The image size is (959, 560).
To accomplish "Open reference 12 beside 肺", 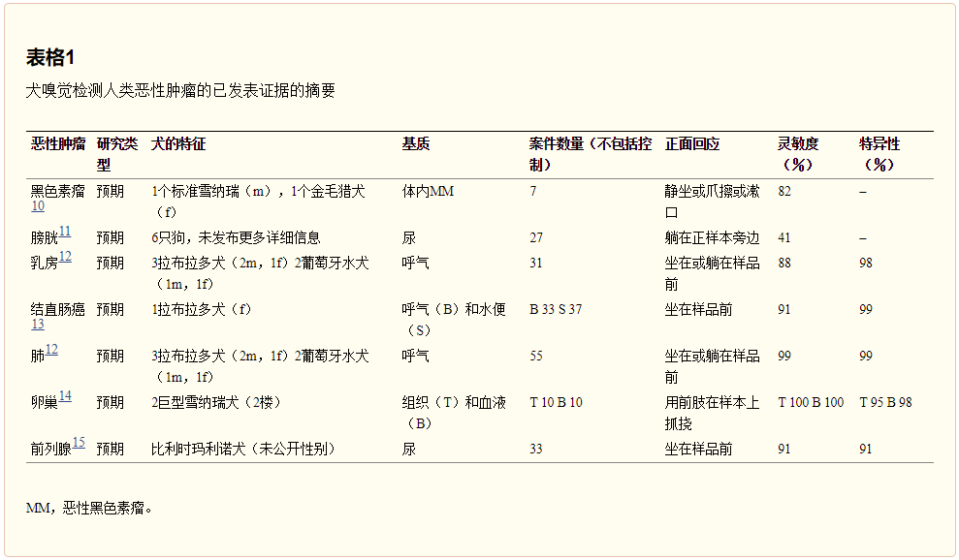I will 51,350.
